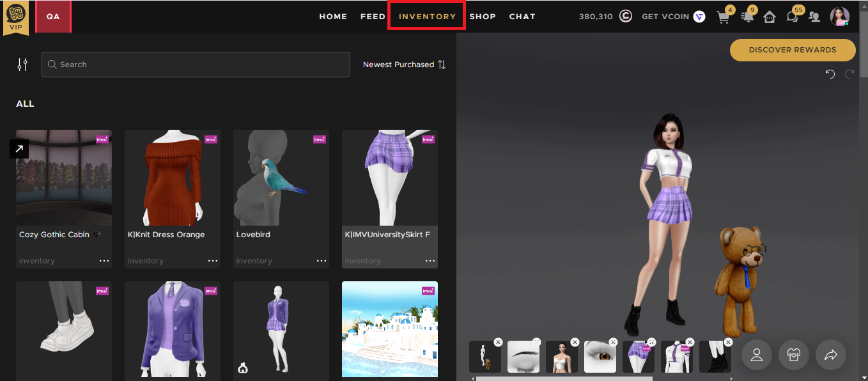This screenshot has height=381, width=868.
Task: Click the brown eye worn-item thumbnail
Action: click(x=600, y=357)
